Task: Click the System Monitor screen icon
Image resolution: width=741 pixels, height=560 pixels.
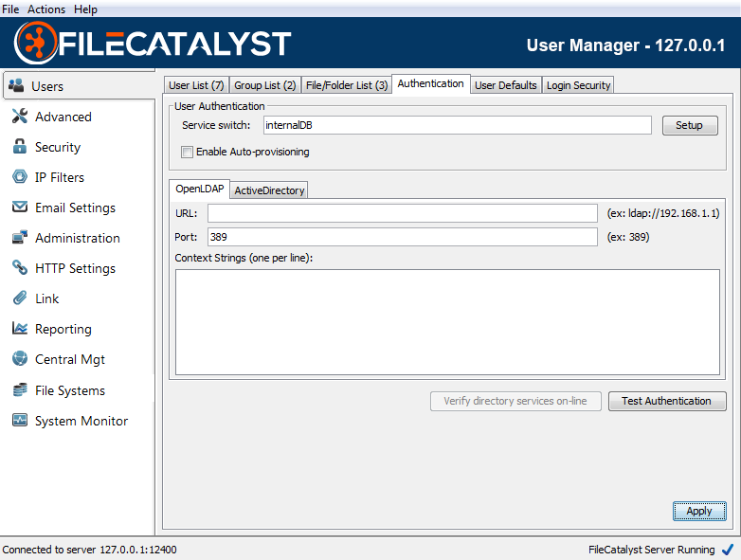Action: 20,420
